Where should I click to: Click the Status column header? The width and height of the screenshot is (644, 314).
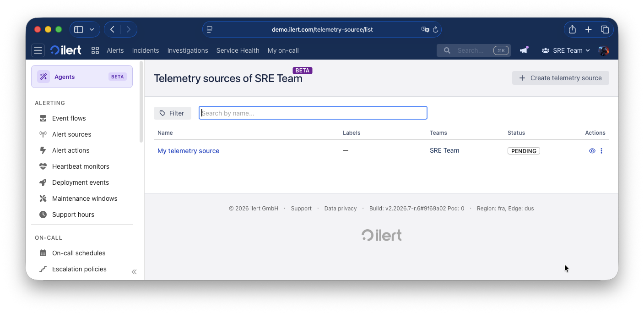(516, 133)
